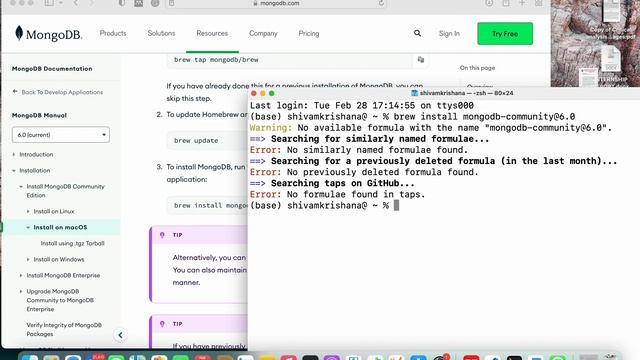Open the Company menu
This screenshot has width=640, height=360.
click(263, 33)
